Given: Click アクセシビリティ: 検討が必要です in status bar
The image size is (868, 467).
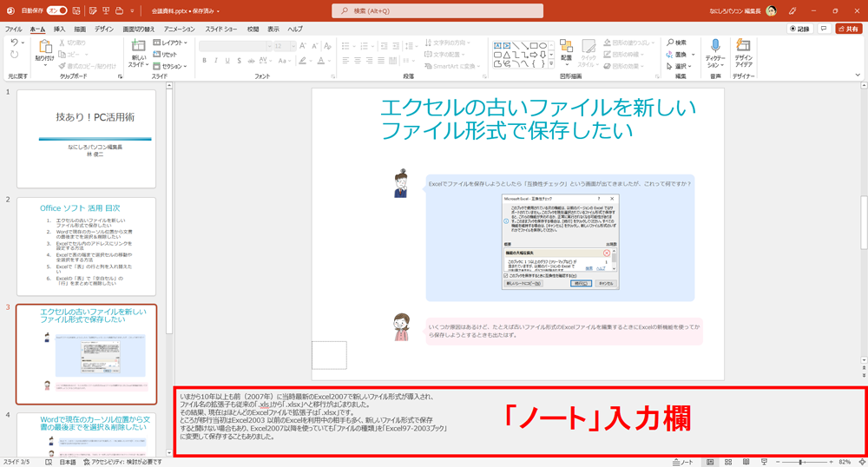Looking at the screenshot, I should tap(123, 462).
